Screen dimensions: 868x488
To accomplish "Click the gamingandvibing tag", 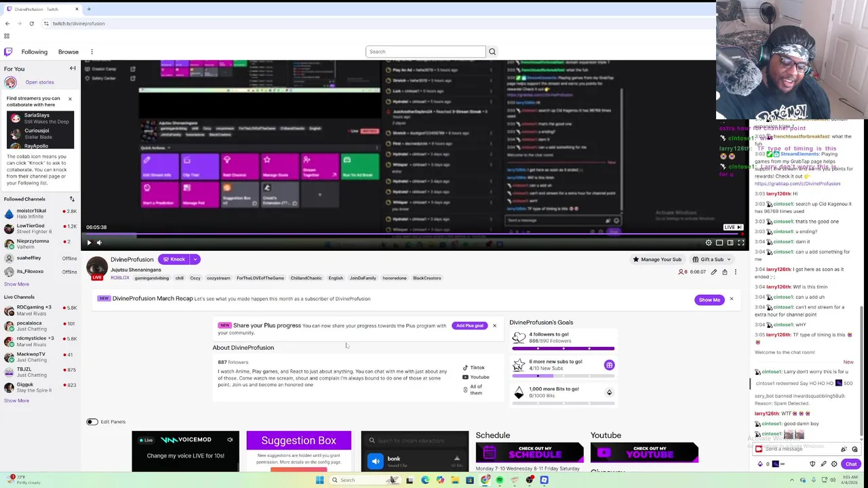I will coord(151,278).
